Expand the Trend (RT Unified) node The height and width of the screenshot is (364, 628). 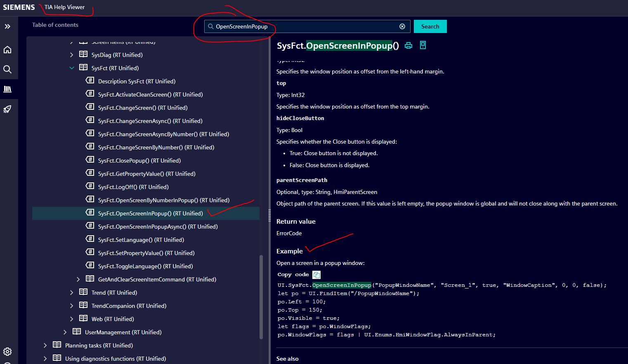71,293
